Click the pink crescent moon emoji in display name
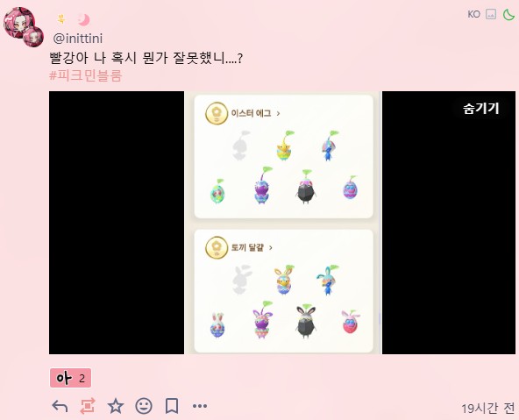 [x=84, y=20]
